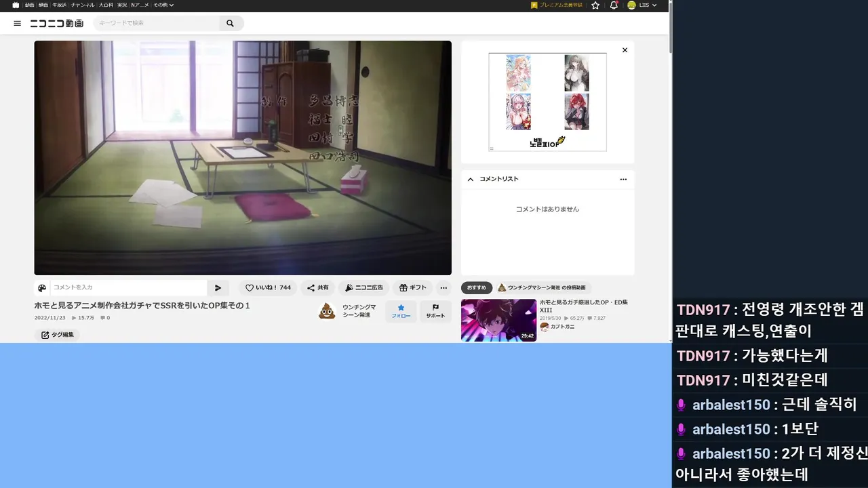The height and width of the screenshot is (488, 868).
Task: Click the video player area
Action: click(243, 158)
